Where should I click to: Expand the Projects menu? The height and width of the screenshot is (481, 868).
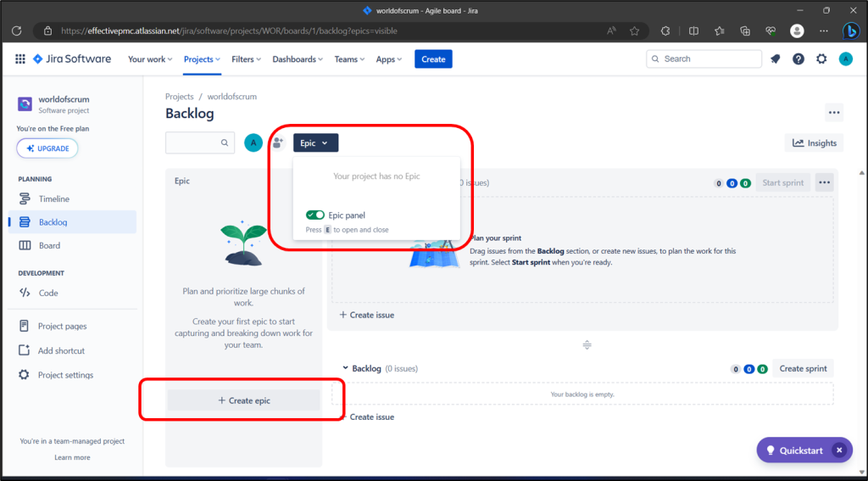pos(202,59)
